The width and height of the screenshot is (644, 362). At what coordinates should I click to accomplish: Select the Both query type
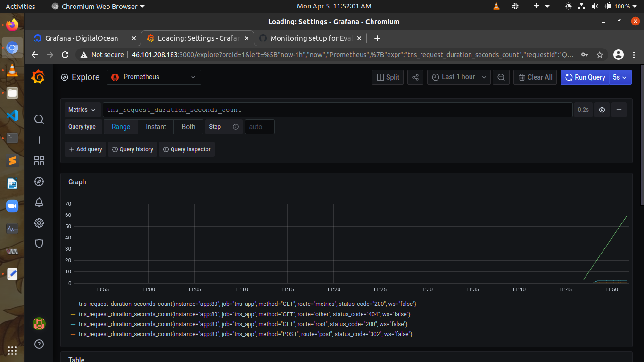(188, 126)
